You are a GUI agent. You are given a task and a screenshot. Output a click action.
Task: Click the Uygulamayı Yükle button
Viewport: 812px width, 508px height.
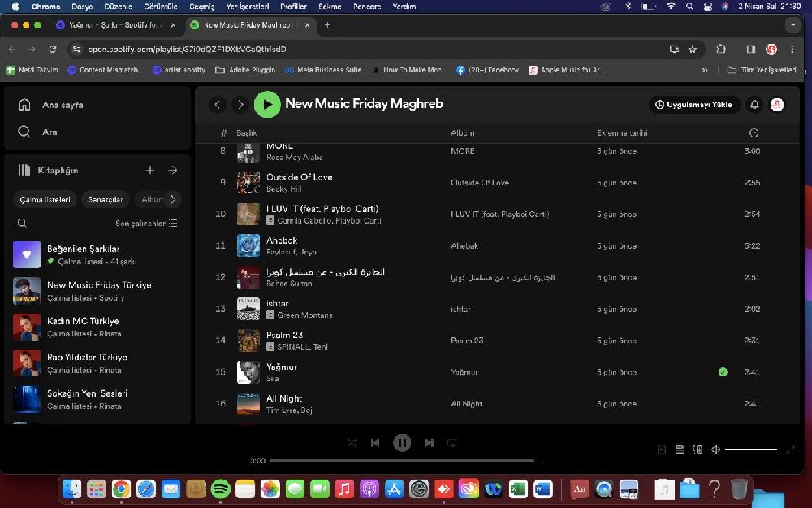[693, 105]
